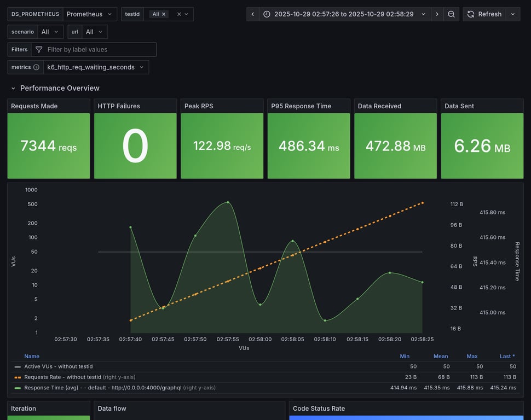Sort the legend by the Mean column
This screenshot has width=531, height=420.
click(x=440, y=356)
